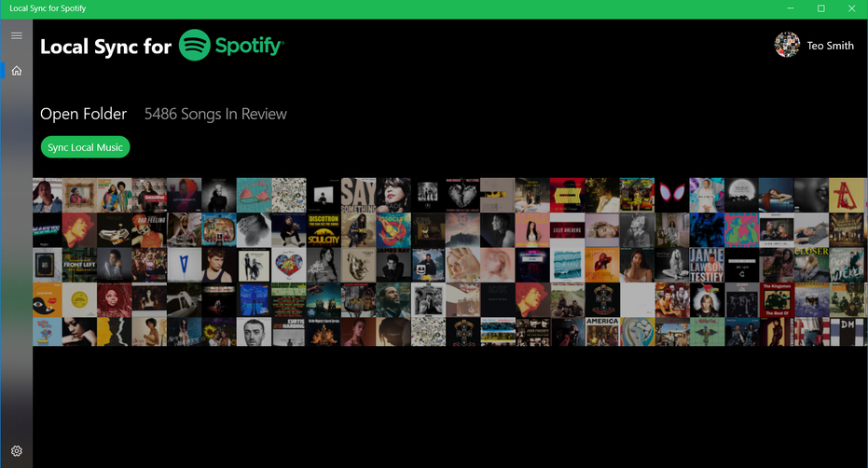Image resolution: width=868 pixels, height=468 pixels.
Task: Select the Discotron Soul City album cover
Action: [324, 230]
